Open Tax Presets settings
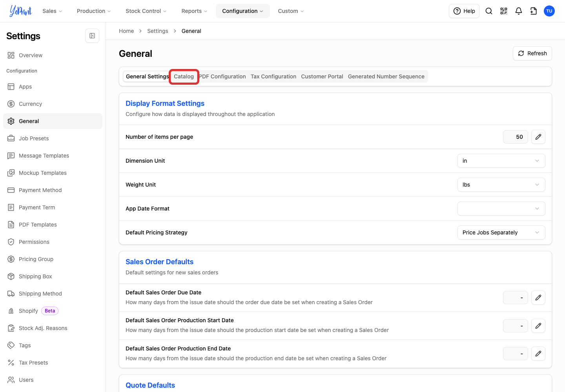The width and height of the screenshot is (565, 392). 53,363
